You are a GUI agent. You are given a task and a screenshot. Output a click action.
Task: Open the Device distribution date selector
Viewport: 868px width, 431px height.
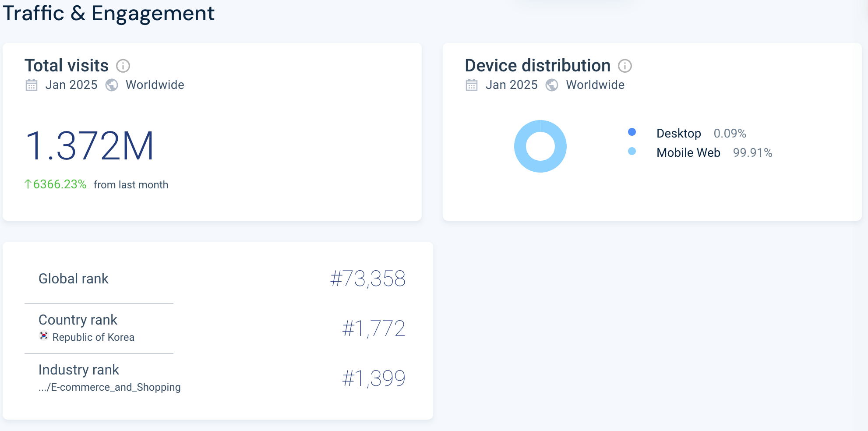click(512, 85)
